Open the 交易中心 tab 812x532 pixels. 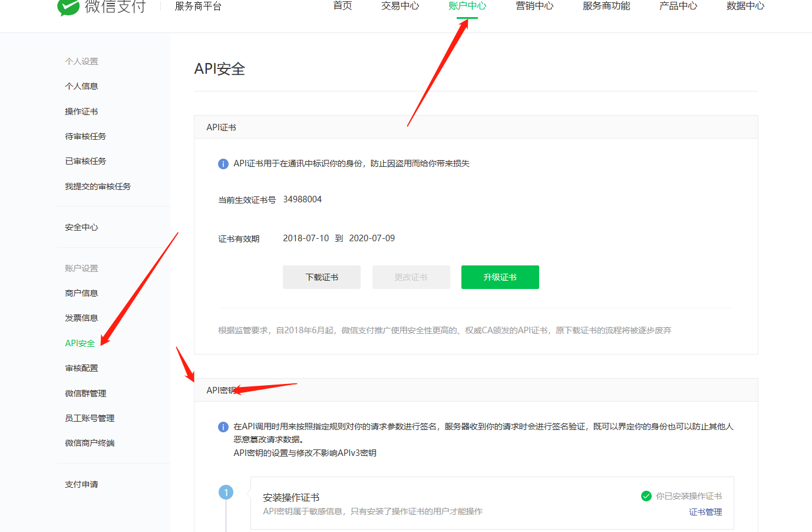[400, 6]
